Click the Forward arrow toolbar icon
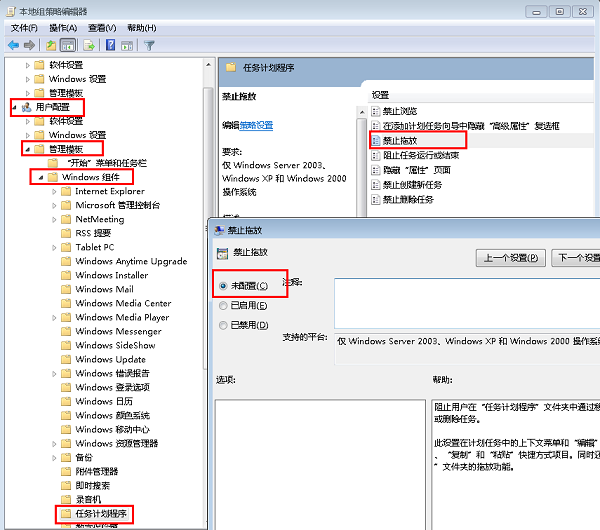600x530 pixels. (x=29, y=45)
